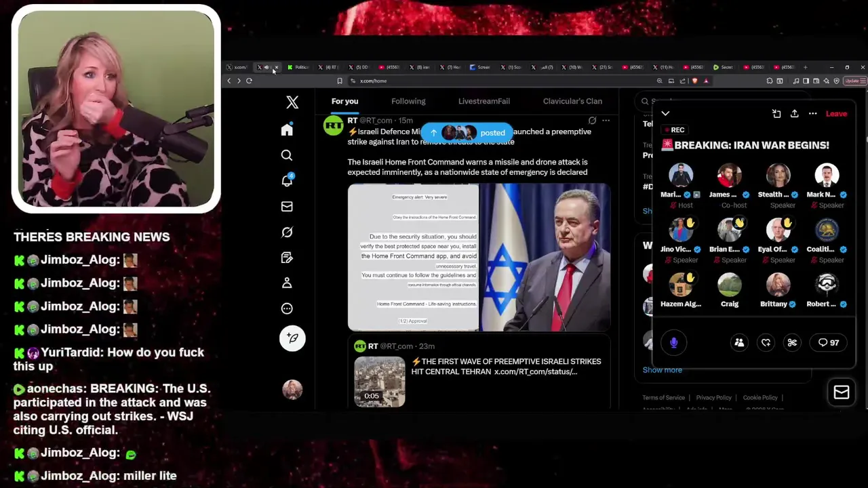868x488 pixels.
Task: Click the Space clip scissors icon
Action: coord(792,342)
